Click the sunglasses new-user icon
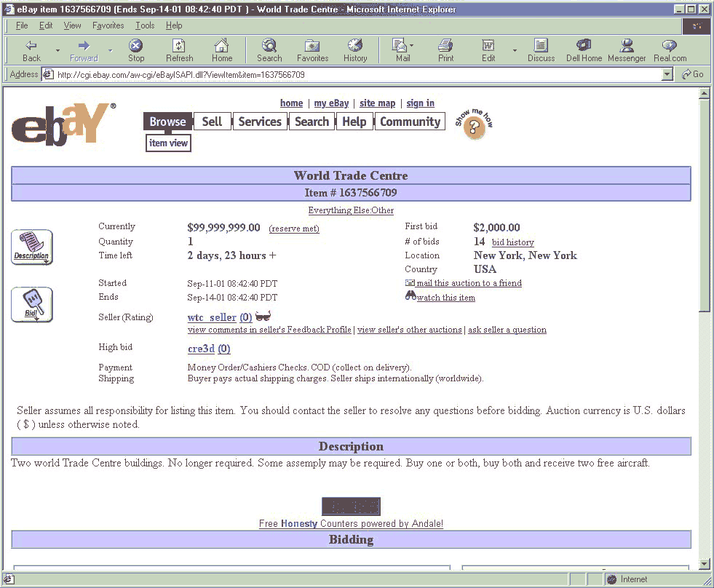The image size is (714, 588). tap(263, 316)
